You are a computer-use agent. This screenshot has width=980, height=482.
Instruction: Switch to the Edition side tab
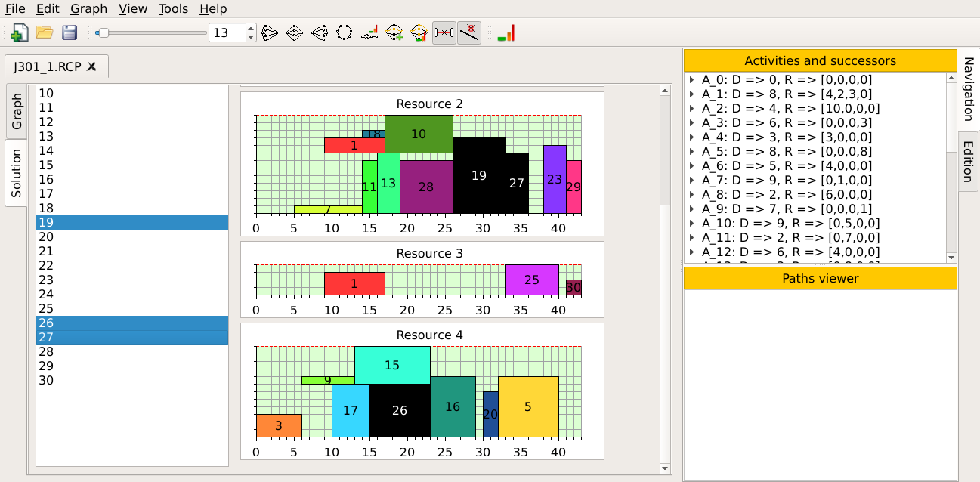coord(968,161)
